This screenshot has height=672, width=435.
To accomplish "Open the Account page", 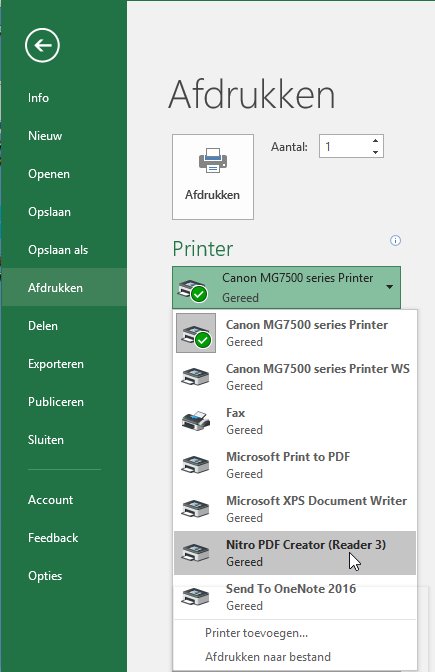I will pos(64,500).
